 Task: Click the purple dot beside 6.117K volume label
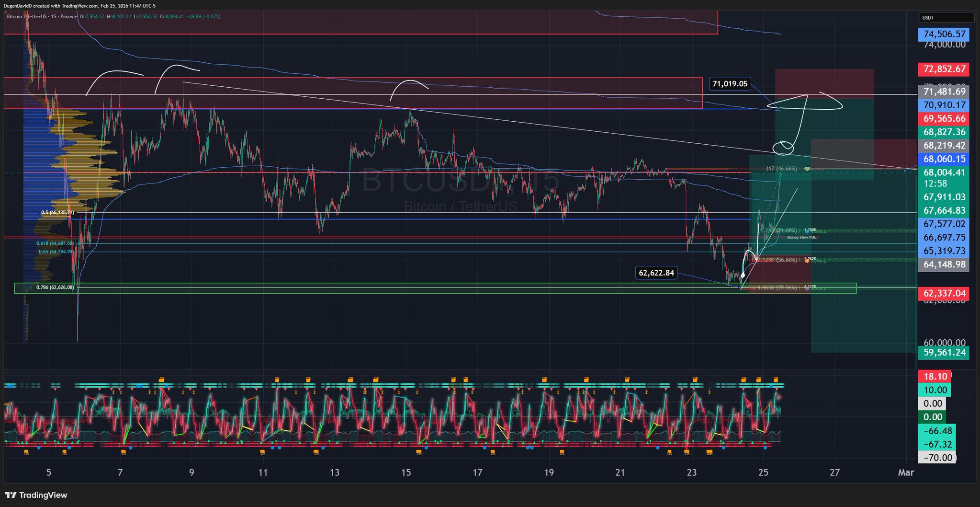pyautogui.click(x=807, y=288)
